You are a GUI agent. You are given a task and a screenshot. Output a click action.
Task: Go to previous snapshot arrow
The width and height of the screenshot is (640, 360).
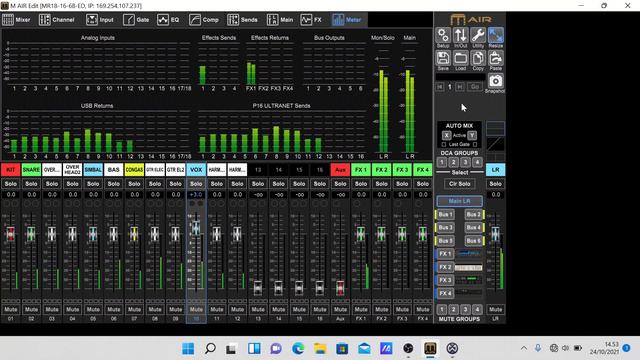(x=440, y=87)
